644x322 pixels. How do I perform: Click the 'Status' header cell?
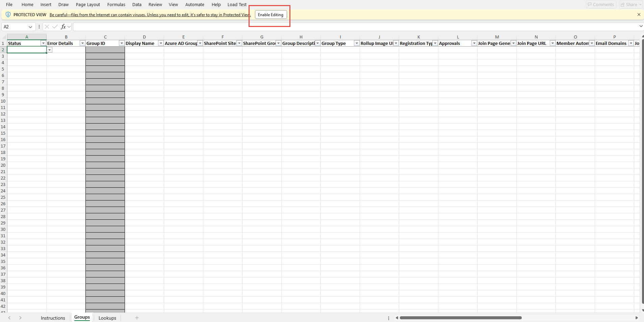pos(27,43)
